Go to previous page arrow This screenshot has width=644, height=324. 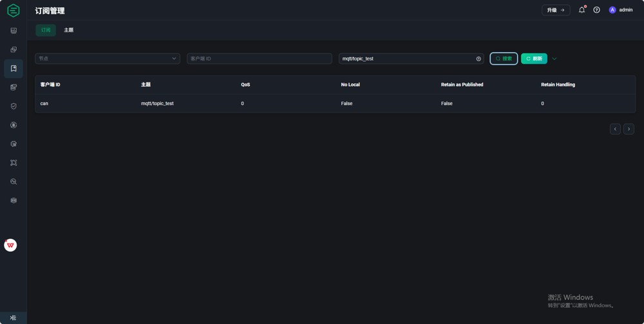pyautogui.click(x=615, y=129)
